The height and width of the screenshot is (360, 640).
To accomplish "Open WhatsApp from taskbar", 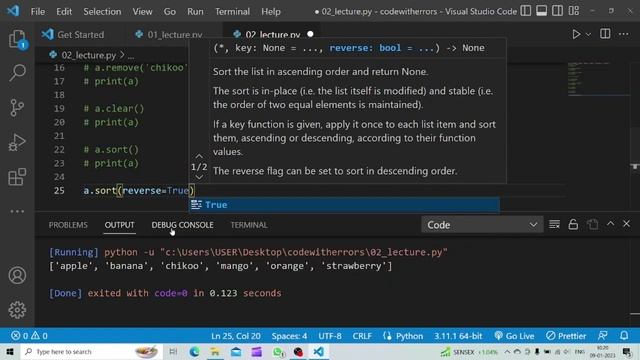I will [x=279, y=352].
